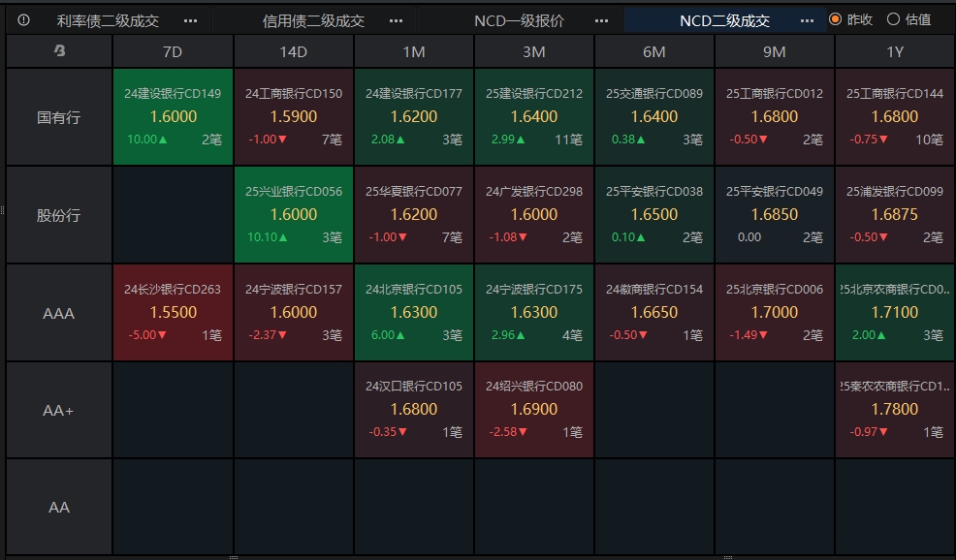Viewport: 956px width, 560px height.
Task: Open the 24绍兴银行CD080 cell
Action: [x=534, y=410]
